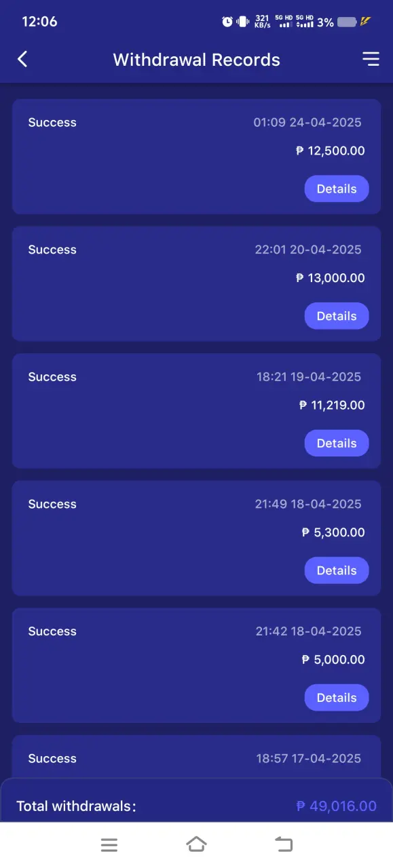Viewport: 393px width, 868px height.
Task: Select the 24-04-2025 withdrawal record card
Action: pyautogui.click(x=197, y=157)
